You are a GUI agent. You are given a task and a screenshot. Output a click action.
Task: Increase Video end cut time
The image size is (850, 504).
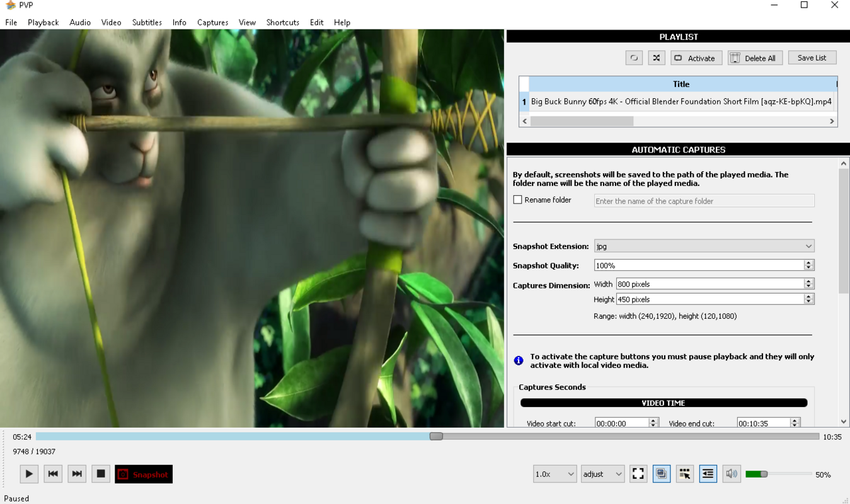click(x=795, y=420)
